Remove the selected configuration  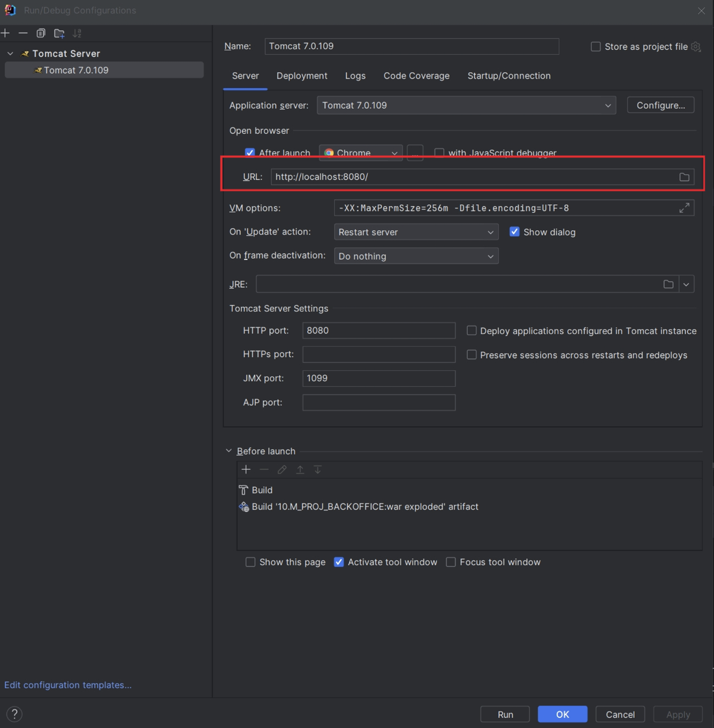(x=23, y=33)
